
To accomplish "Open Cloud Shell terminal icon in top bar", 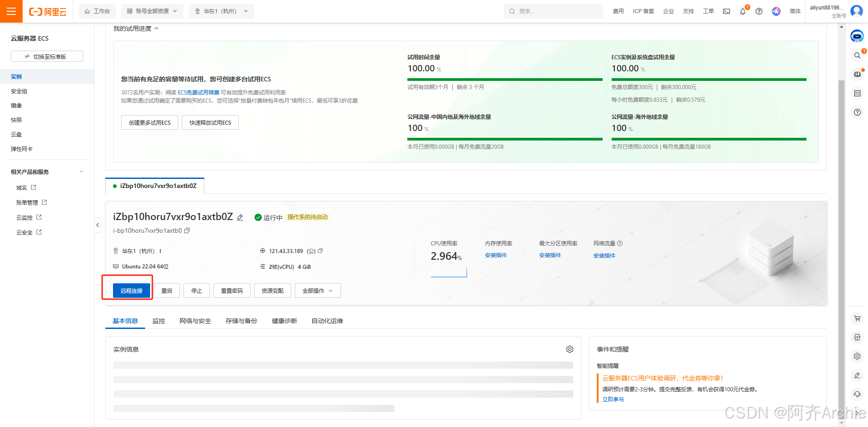I will pyautogui.click(x=726, y=11).
